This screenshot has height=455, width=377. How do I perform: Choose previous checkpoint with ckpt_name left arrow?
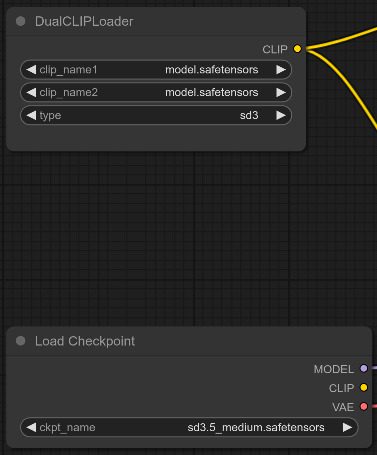pyautogui.click(x=31, y=427)
